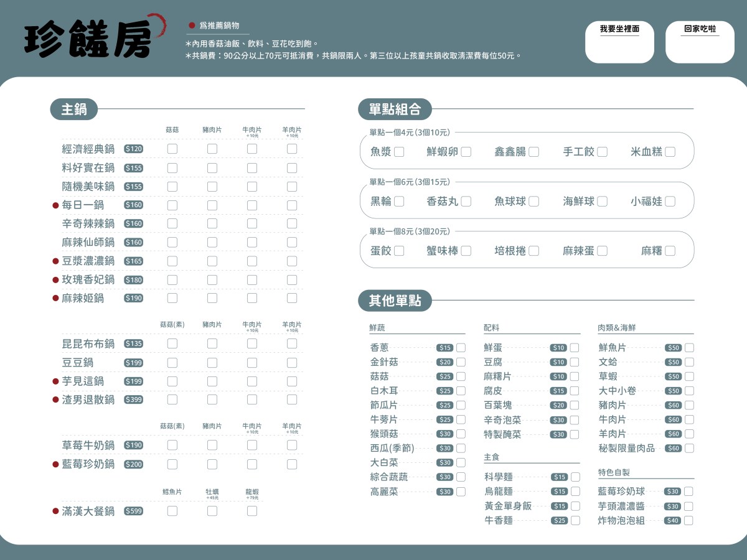
Task: Select 米血糕 in 單點組合
Action: click(669, 151)
